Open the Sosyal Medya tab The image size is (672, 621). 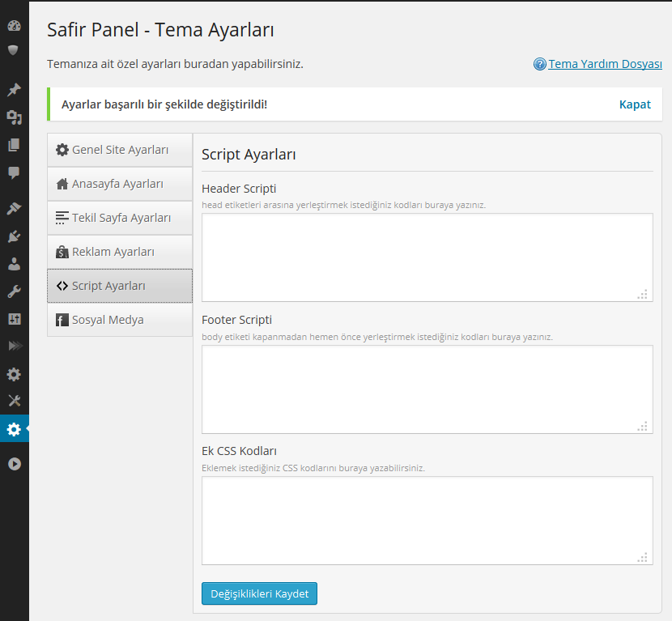120,320
